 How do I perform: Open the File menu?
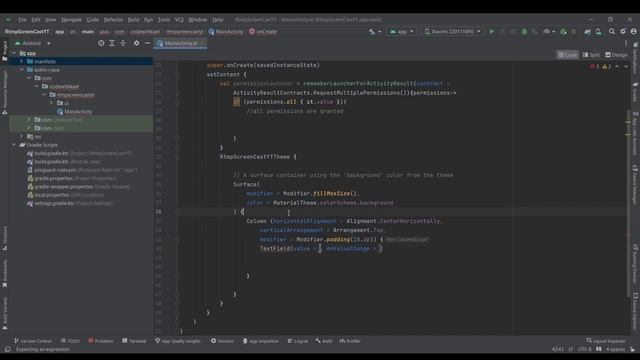point(22,20)
